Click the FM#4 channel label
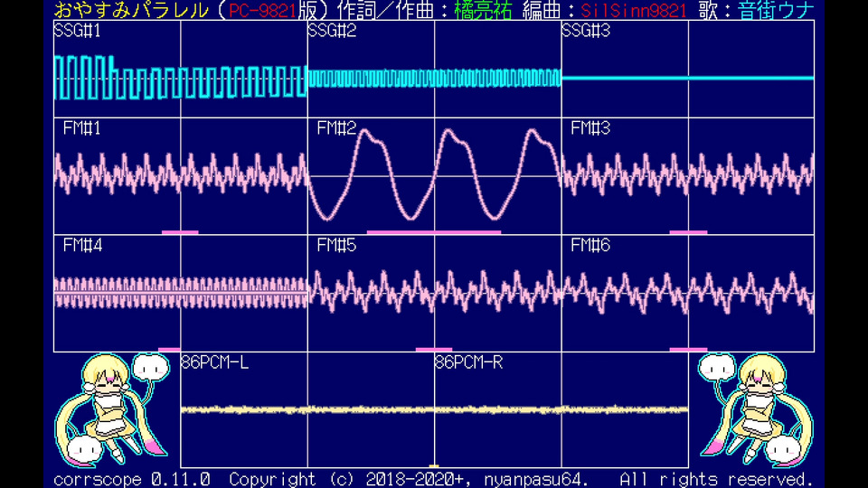The image size is (868, 488). pyautogui.click(x=82, y=245)
